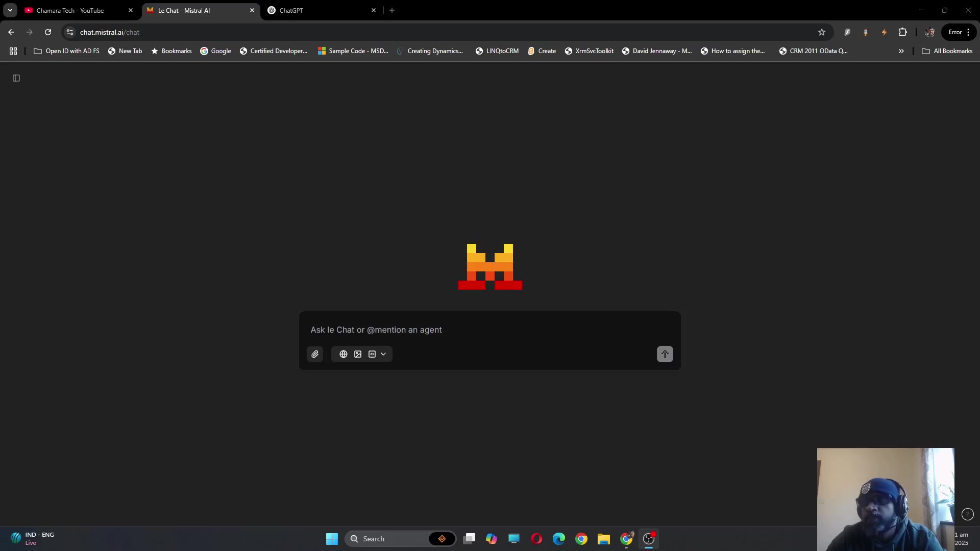Open the Chrome profile avatar

click(x=930, y=32)
